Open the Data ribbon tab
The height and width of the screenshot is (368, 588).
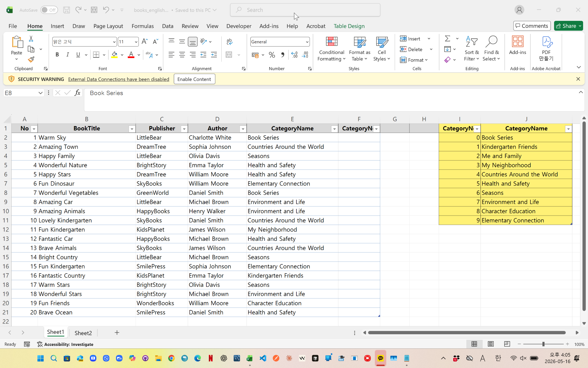(x=168, y=26)
